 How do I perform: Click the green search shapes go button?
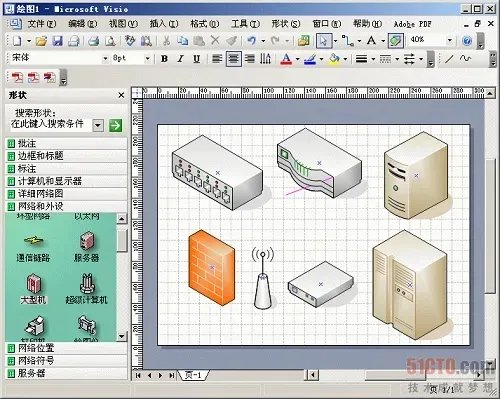point(115,126)
